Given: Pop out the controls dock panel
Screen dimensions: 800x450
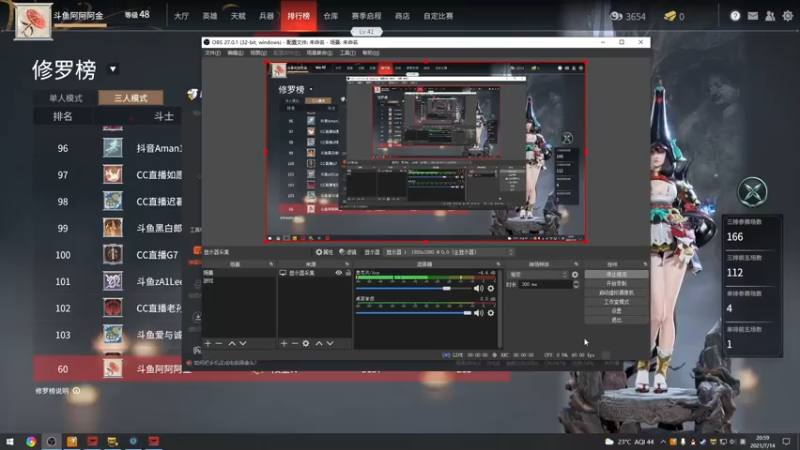Looking at the screenshot, I should point(645,264).
